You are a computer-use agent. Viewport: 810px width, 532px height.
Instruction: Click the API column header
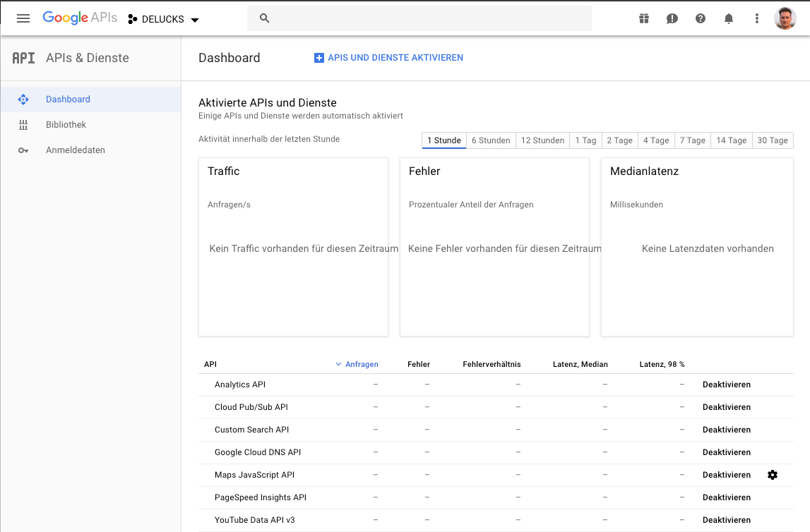pos(210,364)
